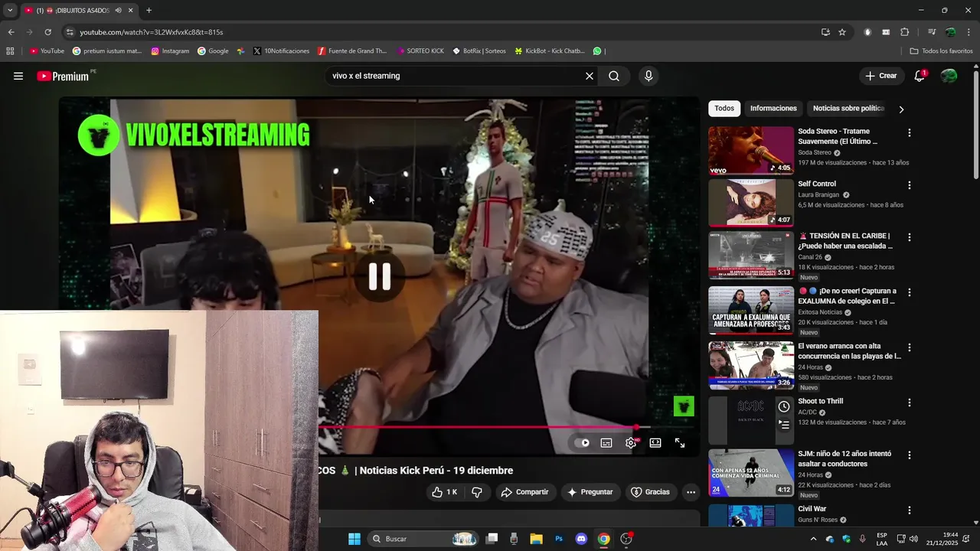
Task: Select the Informaciones filter chip
Action: tap(773, 109)
